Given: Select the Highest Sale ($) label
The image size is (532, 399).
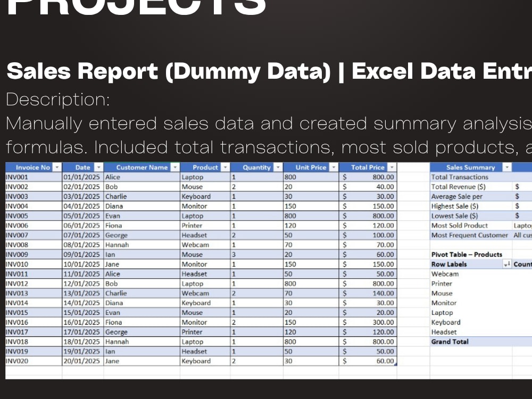Looking at the screenshot, I should pos(455,206).
